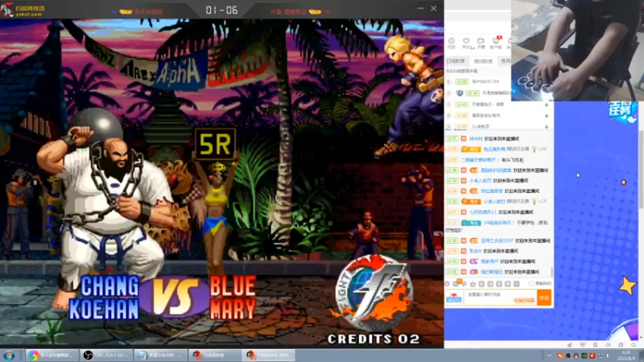Switch to the weekly contribution tab

[483, 61]
